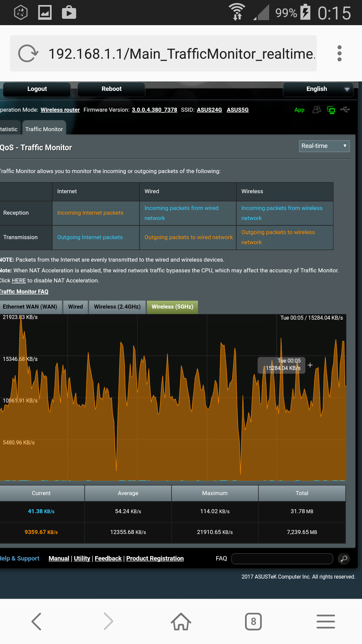Switch to the Wireless (2.4GHz) tab

tap(117, 307)
